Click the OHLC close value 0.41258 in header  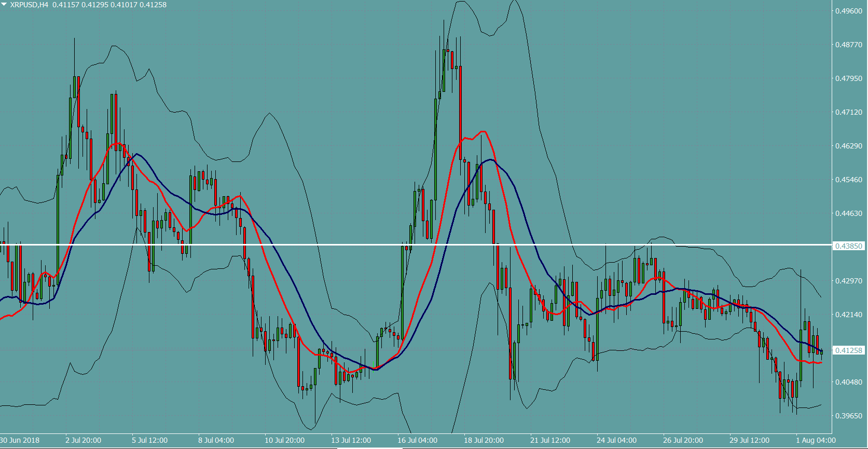click(153, 5)
